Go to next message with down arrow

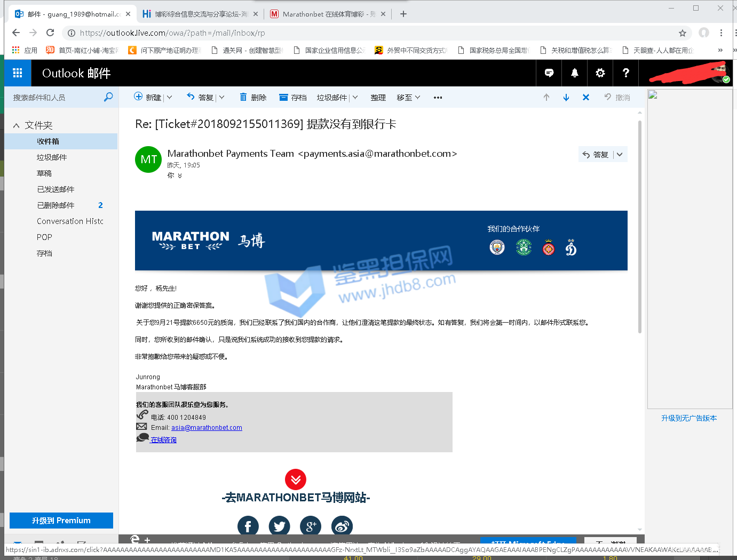coord(566,98)
